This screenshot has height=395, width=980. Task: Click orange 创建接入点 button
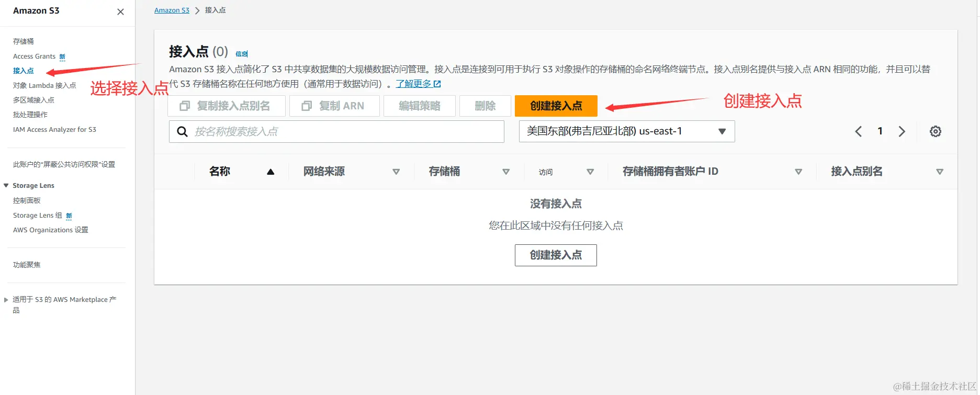click(x=556, y=106)
